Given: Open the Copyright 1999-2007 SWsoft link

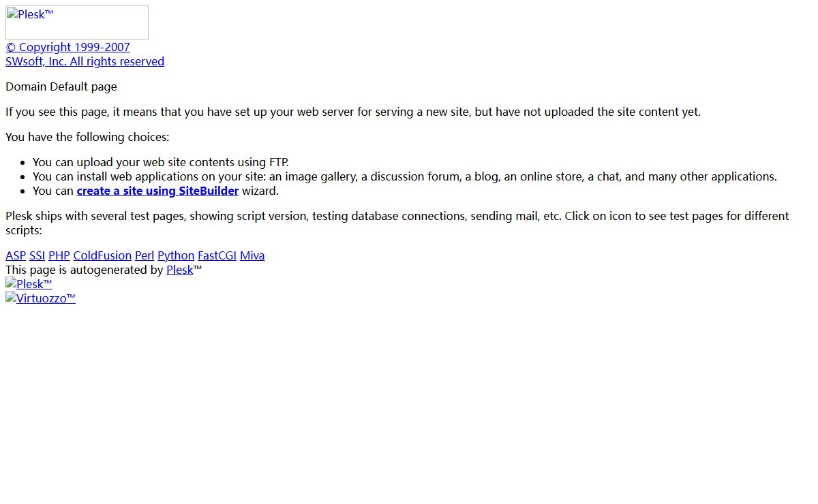Looking at the screenshot, I should coord(85,54).
